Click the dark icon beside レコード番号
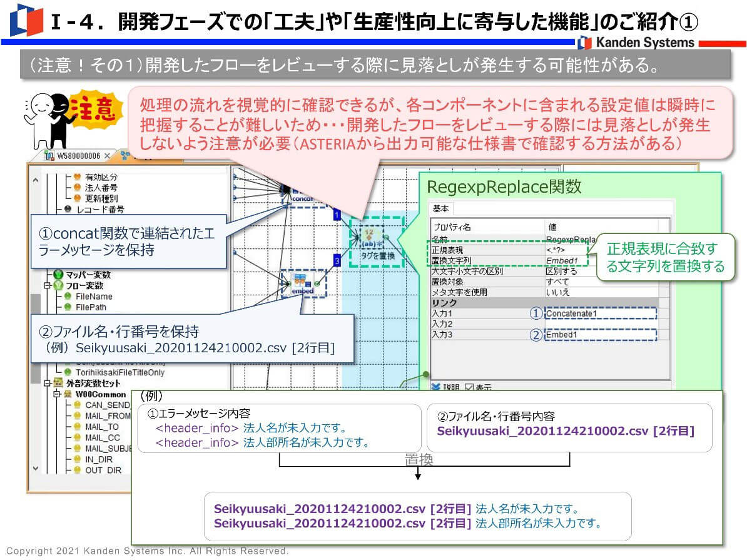 [x=68, y=209]
